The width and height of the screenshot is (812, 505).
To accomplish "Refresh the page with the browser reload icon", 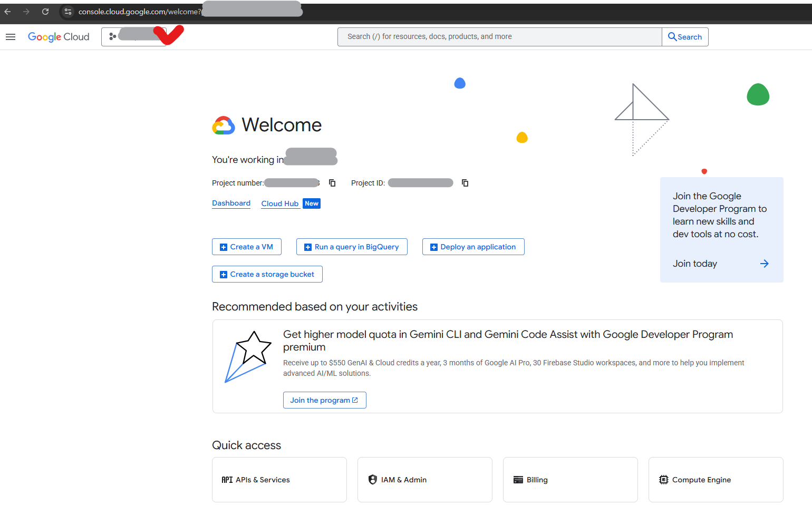I will pos(45,11).
